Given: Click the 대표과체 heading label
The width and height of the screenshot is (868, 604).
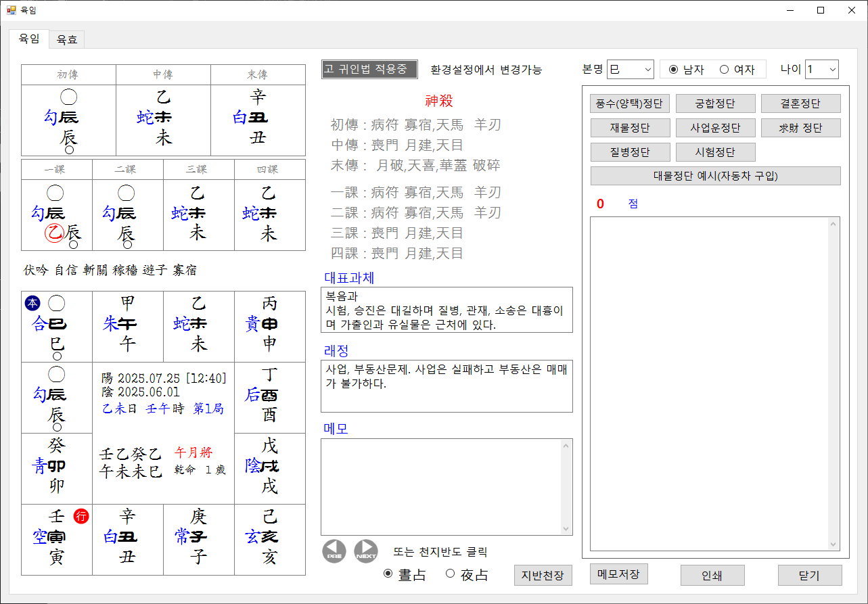Looking at the screenshot, I should click(348, 278).
